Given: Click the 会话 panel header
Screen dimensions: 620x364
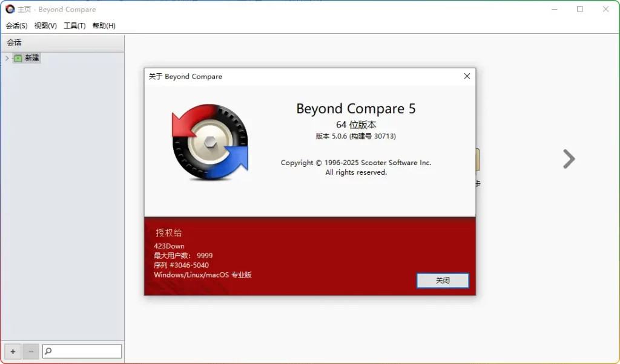Looking at the screenshot, I should click(x=62, y=43).
